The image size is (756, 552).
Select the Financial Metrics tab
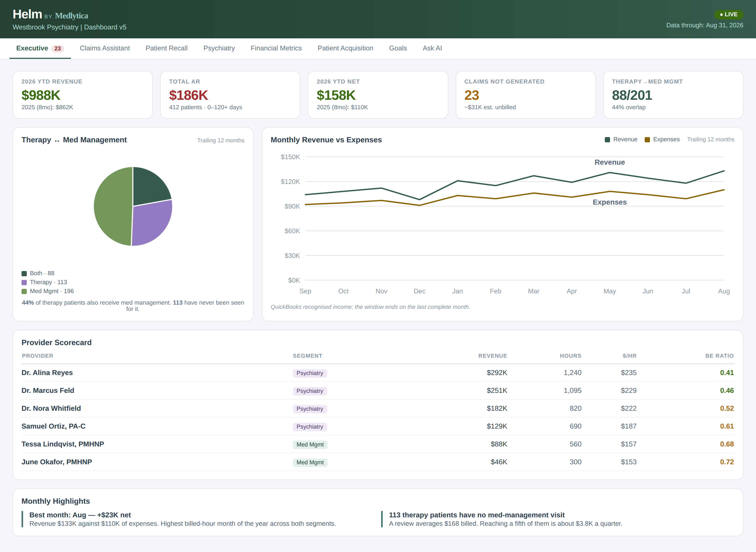pos(276,48)
